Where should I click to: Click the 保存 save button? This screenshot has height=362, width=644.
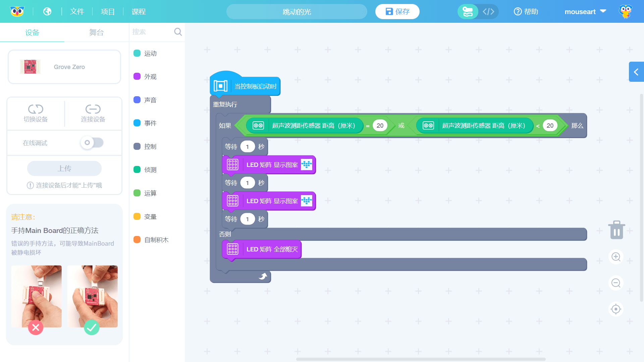397,12
